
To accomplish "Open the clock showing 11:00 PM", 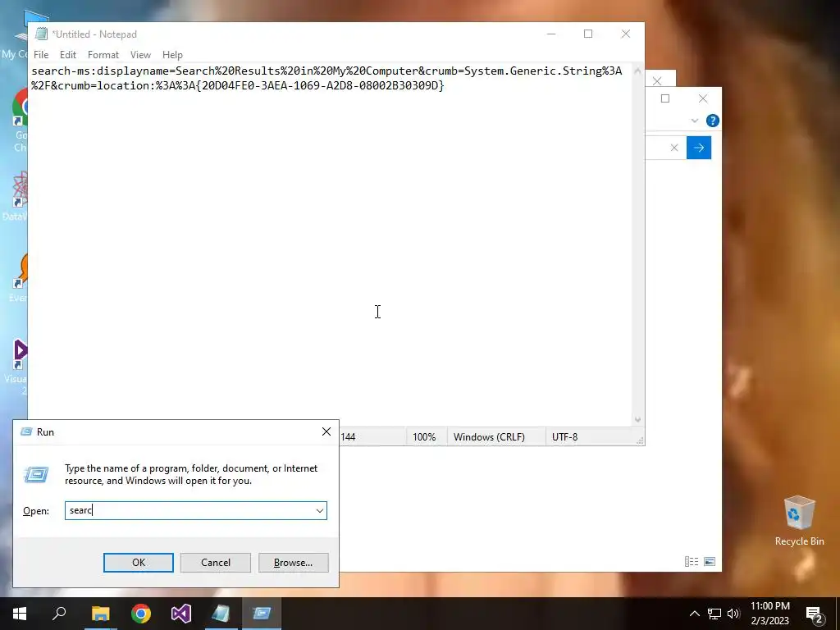I will pos(769,614).
